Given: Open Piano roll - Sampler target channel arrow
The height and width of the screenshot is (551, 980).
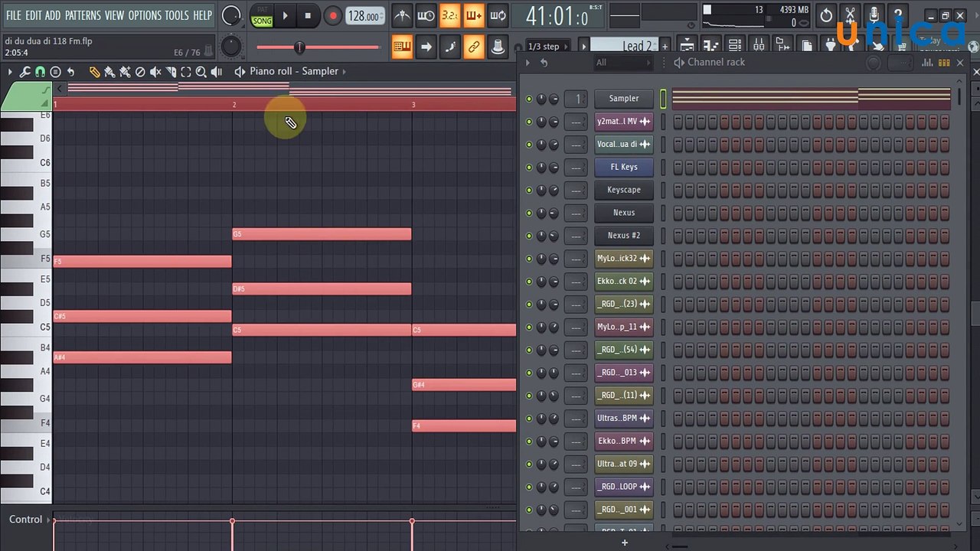Looking at the screenshot, I should (x=345, y=71).
